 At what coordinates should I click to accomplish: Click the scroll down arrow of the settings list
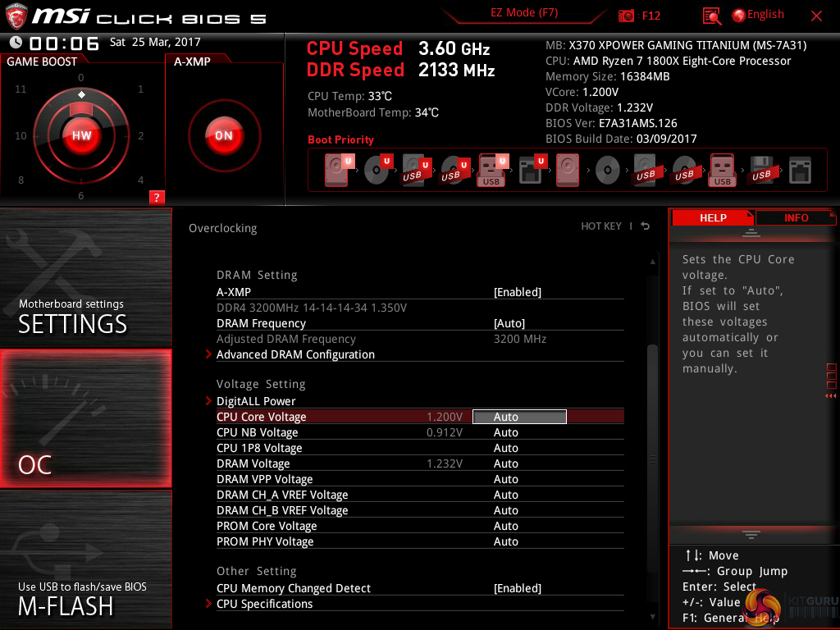pyautogui.click(x=652, y=617)
